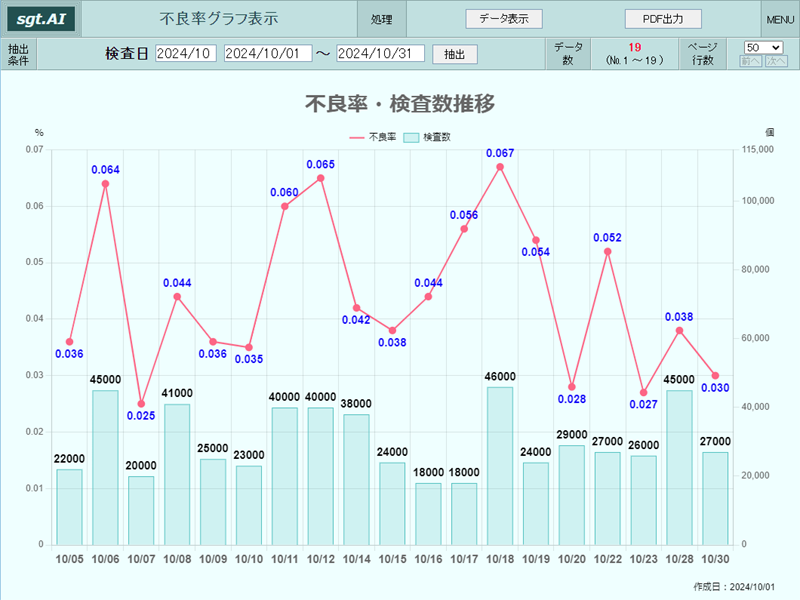The height and width of the screenshot is (600, 800).
Task: Click the 0.067 peak point on 10/18
Action: click(500, 167)
